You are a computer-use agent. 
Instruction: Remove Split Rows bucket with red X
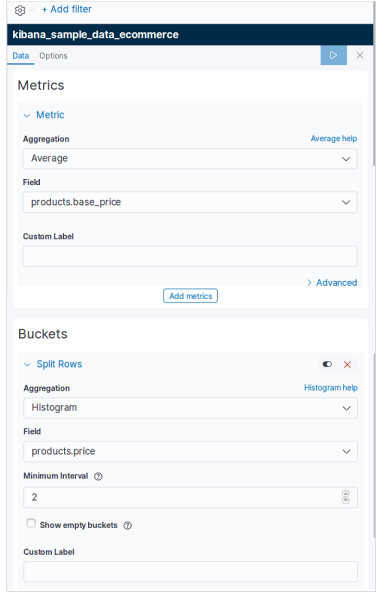pos(347,365)
